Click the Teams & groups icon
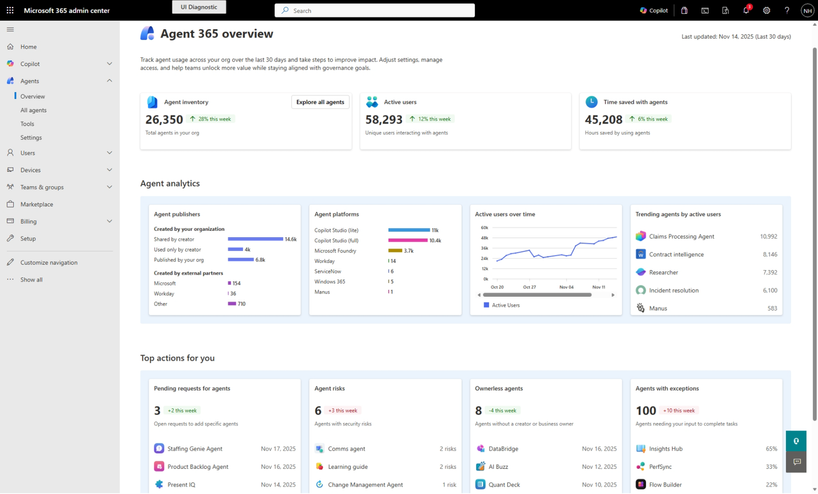This screenshot has height=494, width=818. pyautogui.click(x=10, y=187)
